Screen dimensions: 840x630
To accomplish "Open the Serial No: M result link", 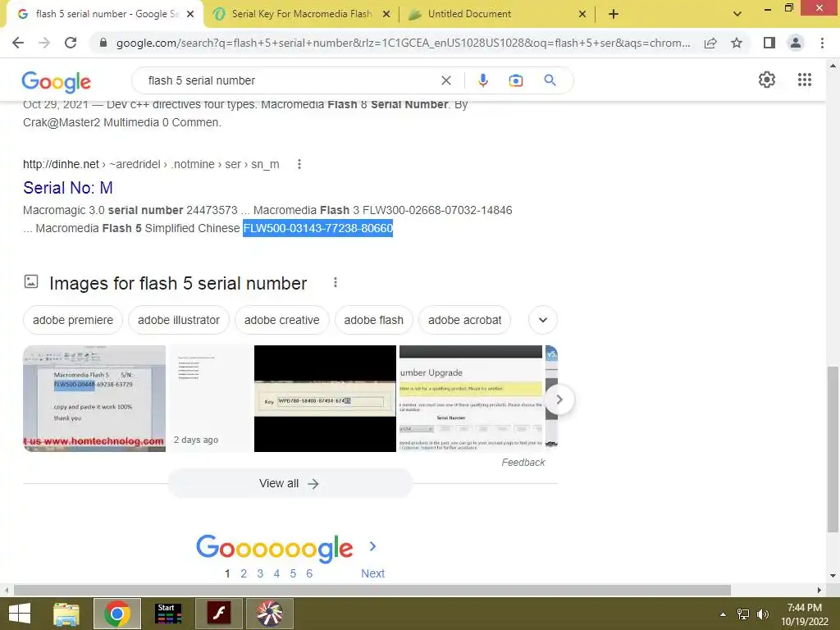I will pos(68,188).
